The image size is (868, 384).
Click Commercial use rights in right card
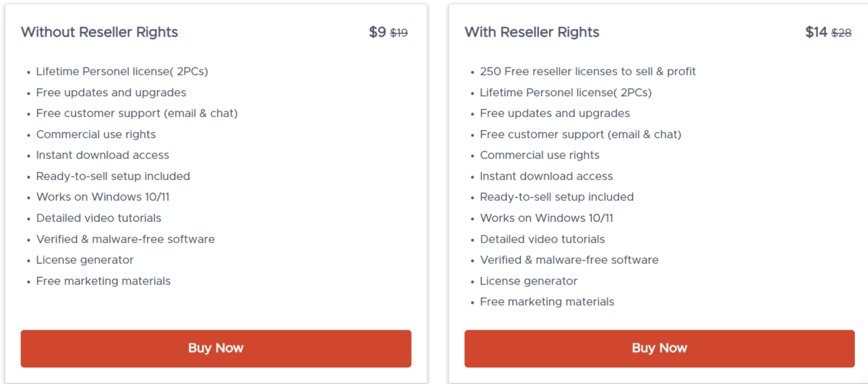tap(540, 155)
